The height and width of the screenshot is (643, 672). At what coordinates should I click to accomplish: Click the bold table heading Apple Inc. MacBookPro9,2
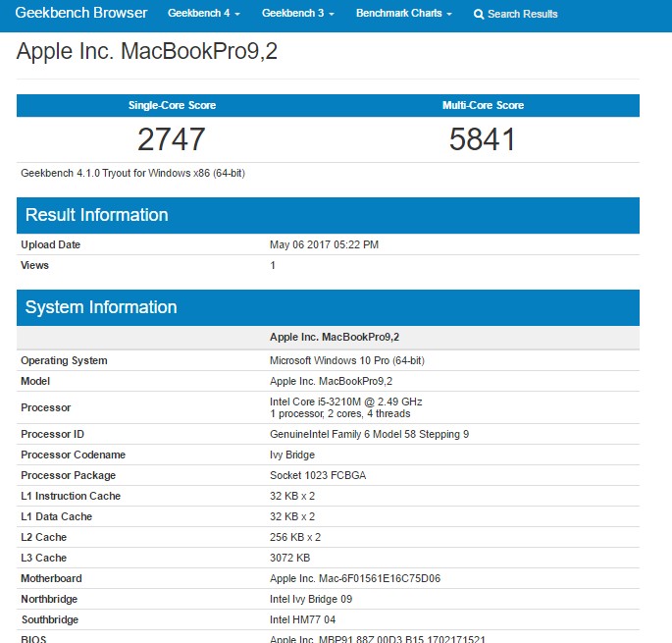click(x=335, y=337)
